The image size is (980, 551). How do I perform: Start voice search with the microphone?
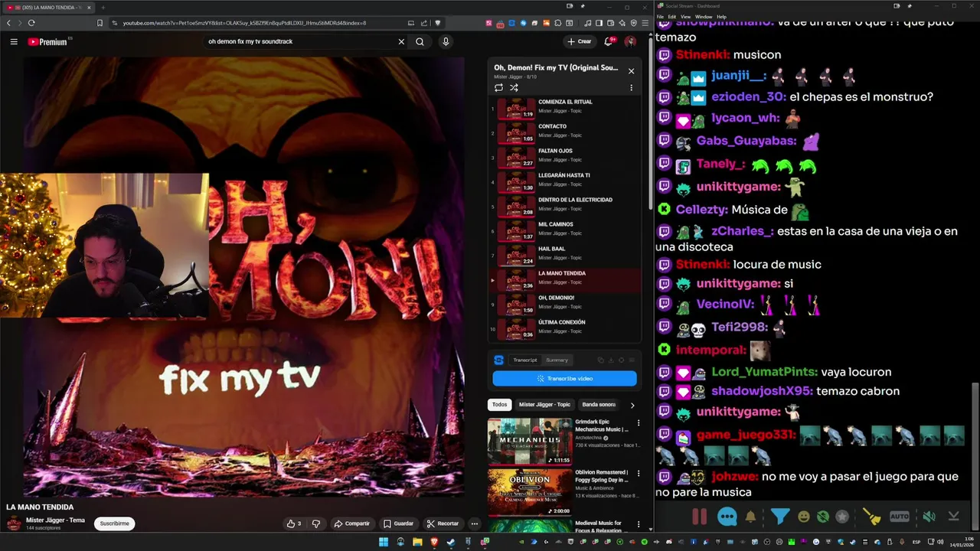click(x=446, y=41)
